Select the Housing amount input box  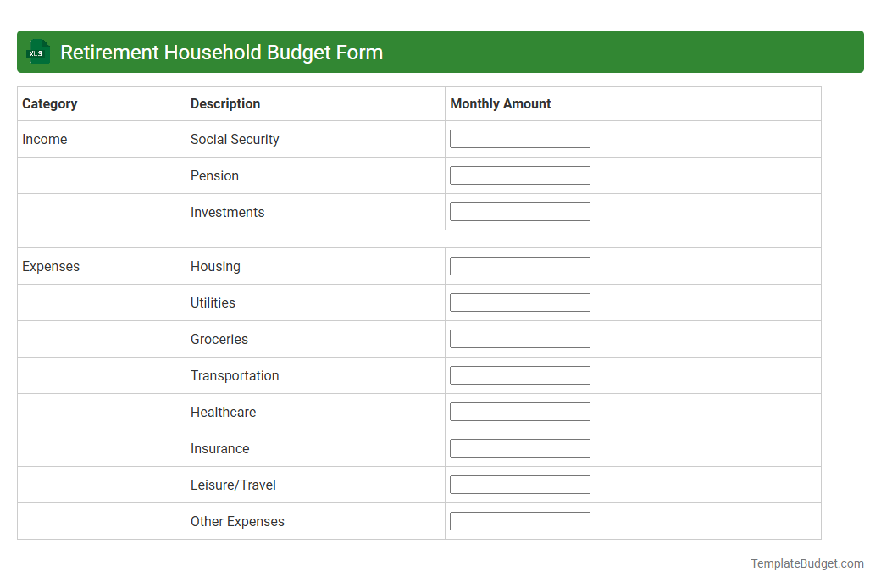click(x=519, y=265)
